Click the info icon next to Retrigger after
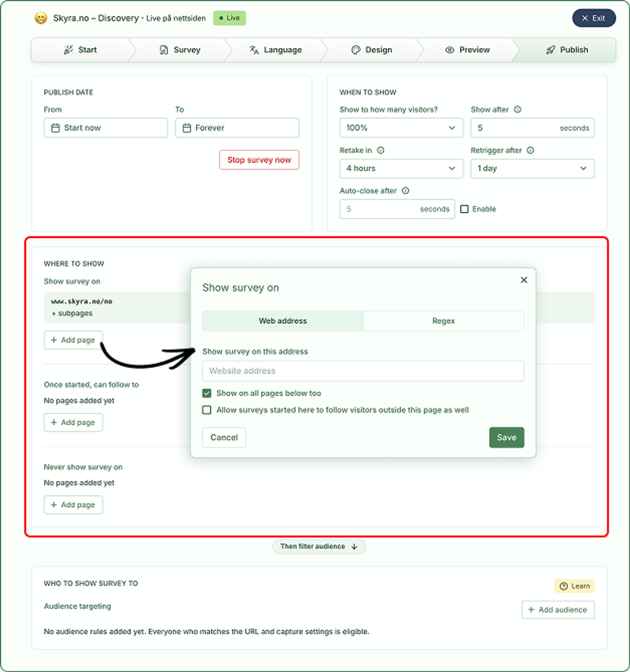Screen dimensions: 630x672 tap(530, 150)
